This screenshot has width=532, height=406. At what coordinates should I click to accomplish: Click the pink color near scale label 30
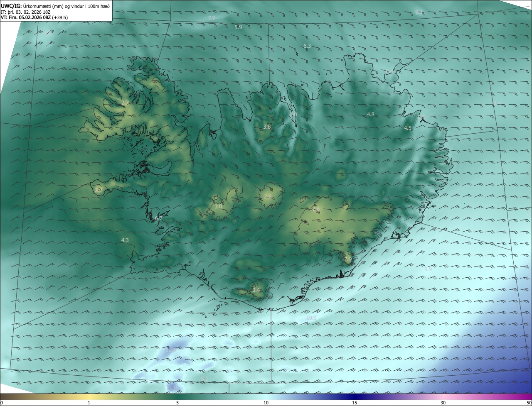click(443, 396)
